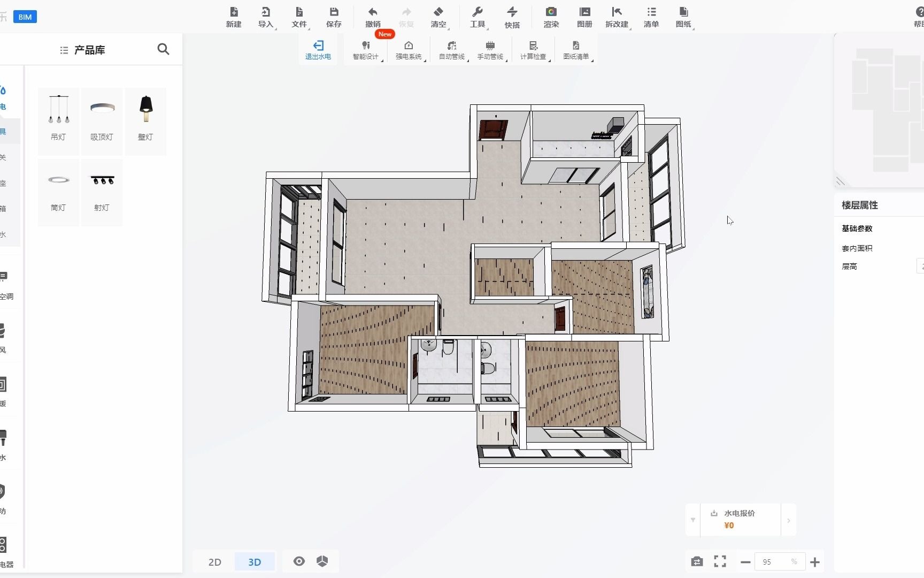Select the 壁灯 wall lamp product
924x578 pixels.
click(x=145, y=121)
